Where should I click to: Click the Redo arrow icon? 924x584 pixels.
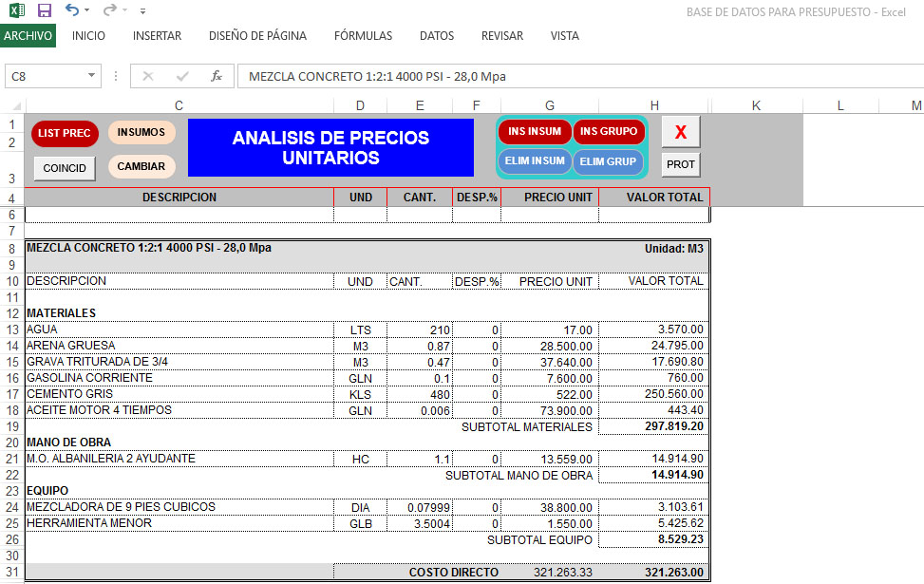[109, 10]
